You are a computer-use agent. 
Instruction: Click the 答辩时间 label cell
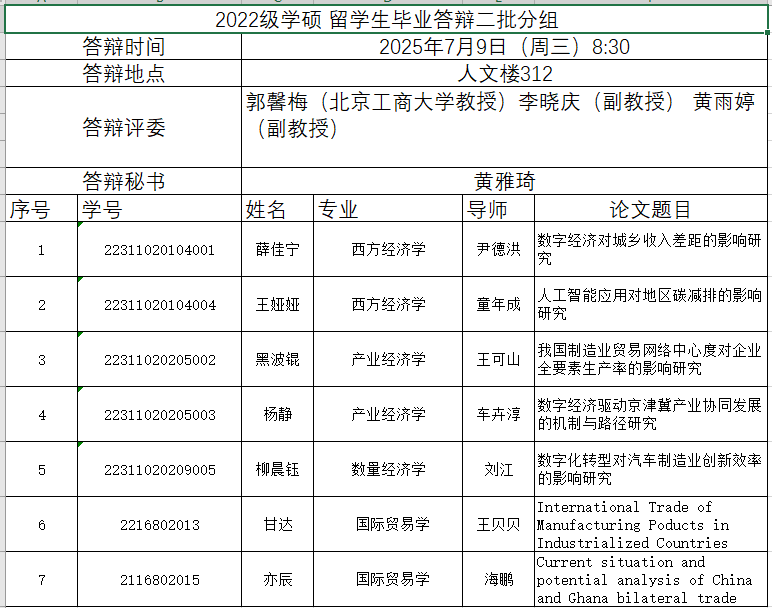[123, 47]
